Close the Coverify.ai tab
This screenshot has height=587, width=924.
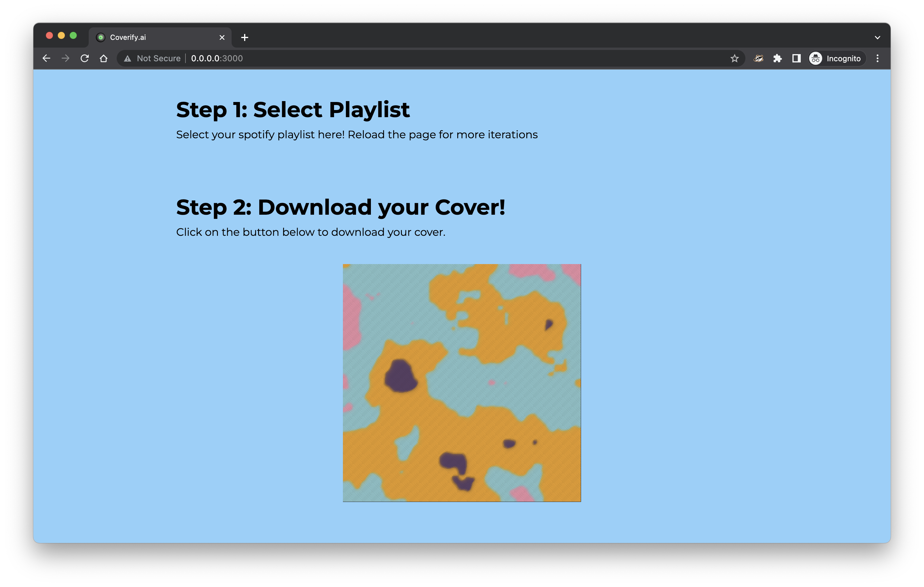click(222, 37)
